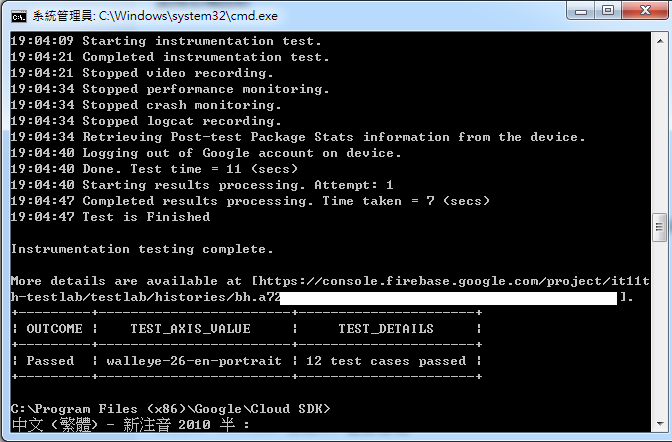Close the cmd.exe window
The image size is (672, 442).
pyautogui.click(x=645, y=11)
